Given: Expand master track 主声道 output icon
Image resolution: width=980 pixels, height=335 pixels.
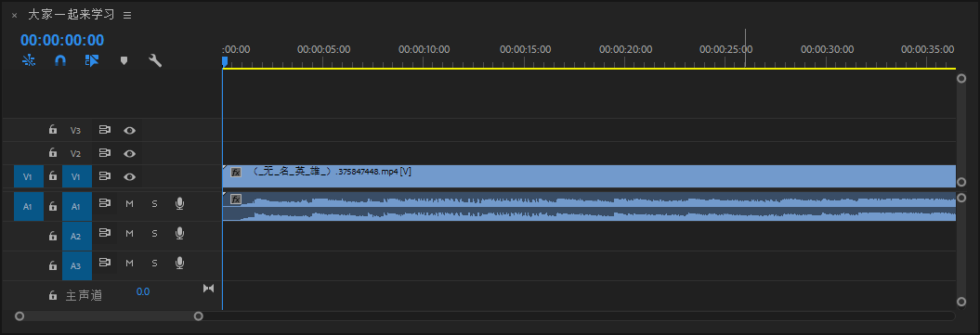Looking at the screenshot, I should point(209,289).
